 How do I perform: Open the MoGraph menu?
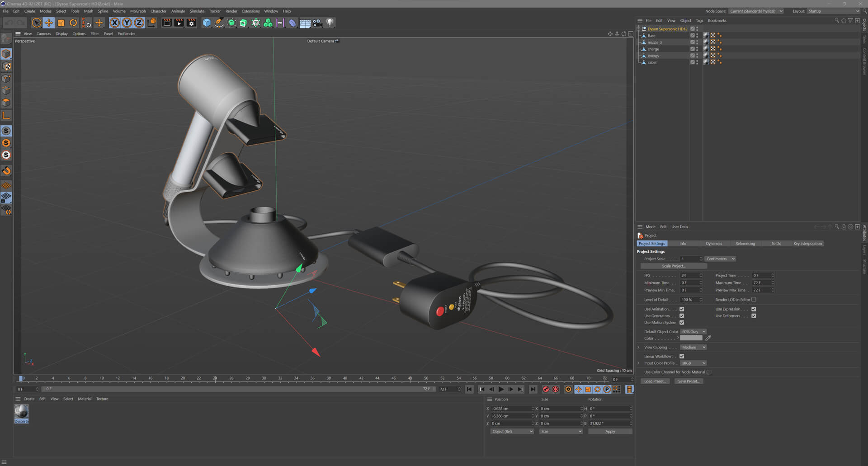coord(138,11)
